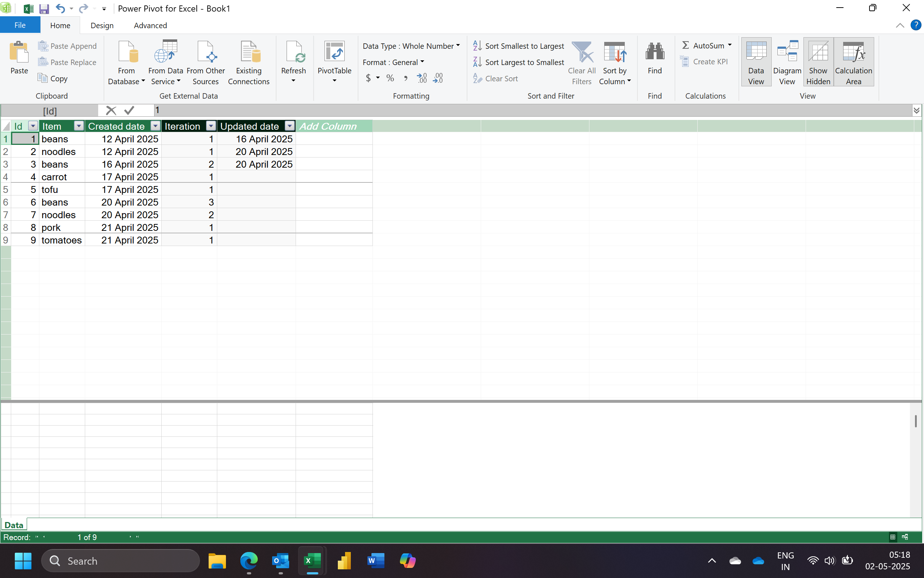Viewport: 924px width, 578px height.
Task: Open the Format General dropdown
Action: pos(393,62)
